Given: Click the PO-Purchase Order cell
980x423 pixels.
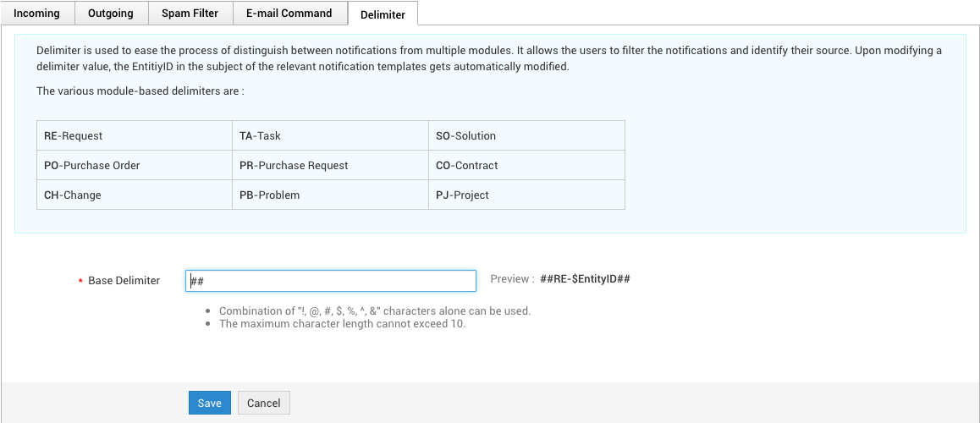Looking at the screenshot, I should click(x=135, y=165).
